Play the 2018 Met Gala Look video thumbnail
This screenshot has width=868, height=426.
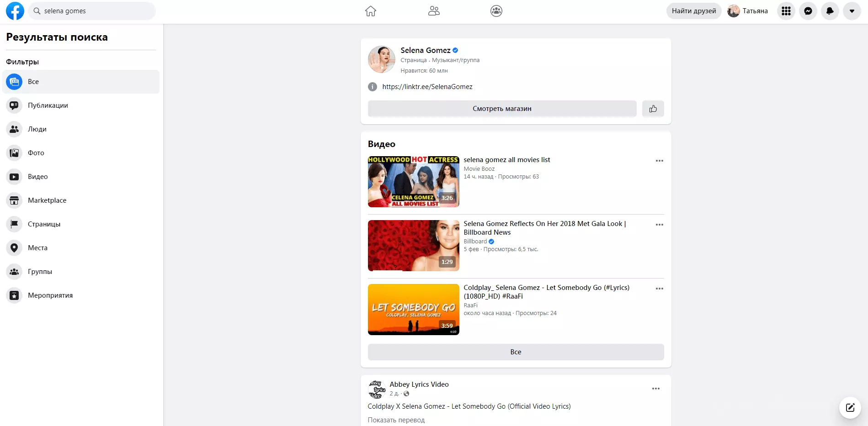tap(414, 246)
